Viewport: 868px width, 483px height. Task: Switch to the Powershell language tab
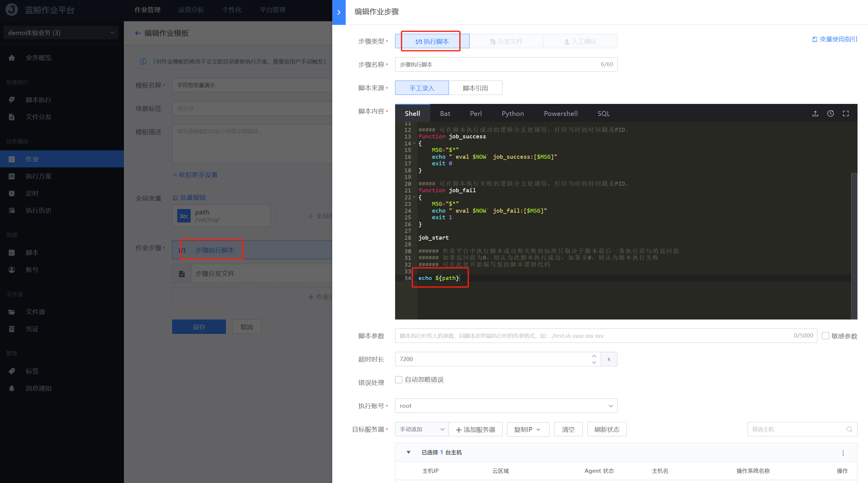[x=560, y=113]
